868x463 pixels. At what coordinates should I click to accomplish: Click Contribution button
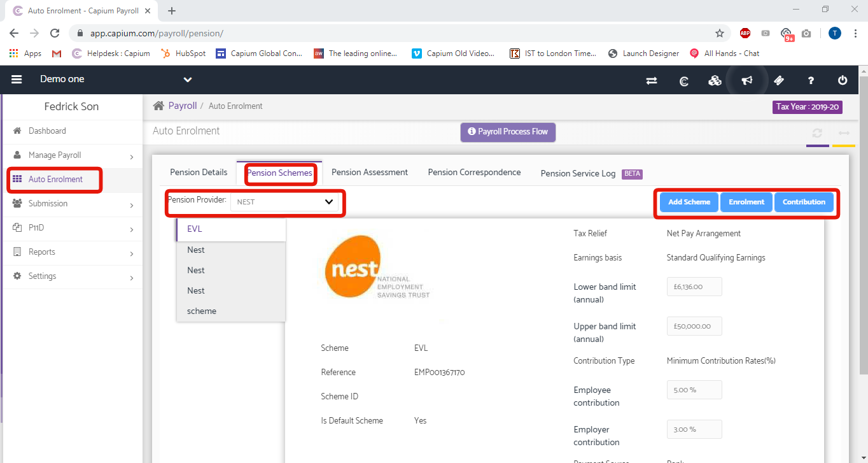click(x=804, y=202)
